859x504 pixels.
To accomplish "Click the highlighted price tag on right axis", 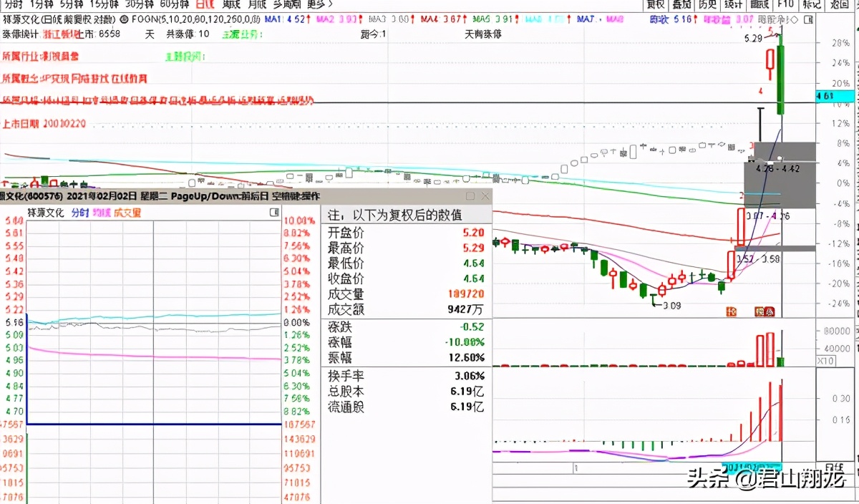I will point(835,95).
